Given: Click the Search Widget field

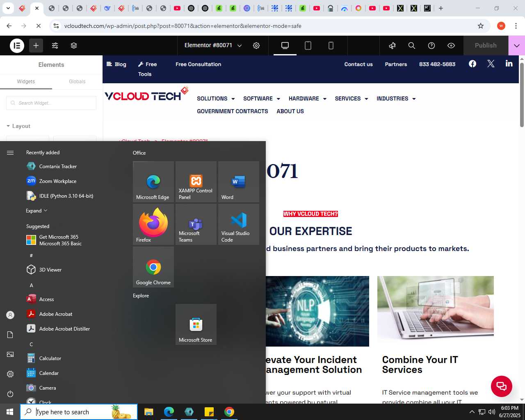Looking at the screenshot, I should (x=51, y=103).
